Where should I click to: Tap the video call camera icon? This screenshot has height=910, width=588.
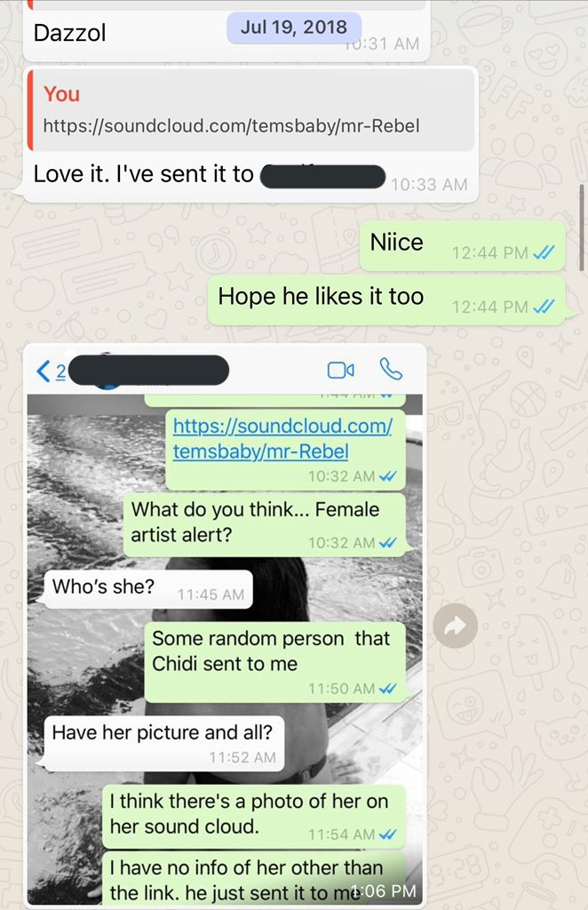pyautogui.click(x=341, y=370)
